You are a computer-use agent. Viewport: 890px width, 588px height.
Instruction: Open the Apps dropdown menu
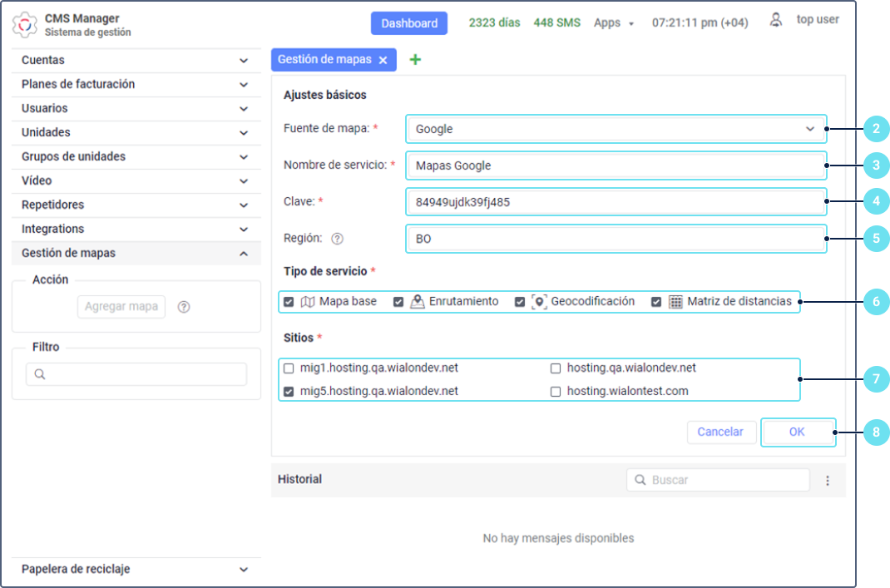point(613,23)
